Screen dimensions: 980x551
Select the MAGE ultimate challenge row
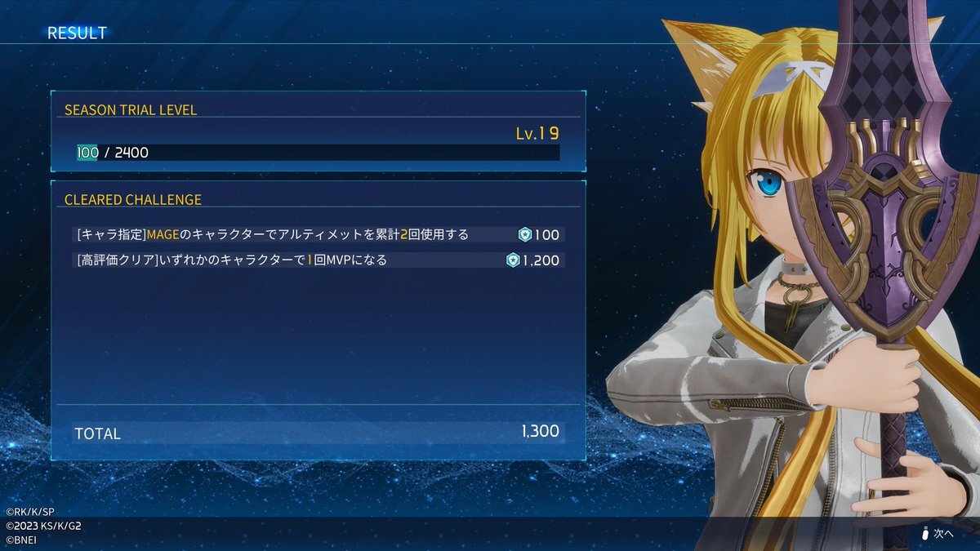coord(318,235)
